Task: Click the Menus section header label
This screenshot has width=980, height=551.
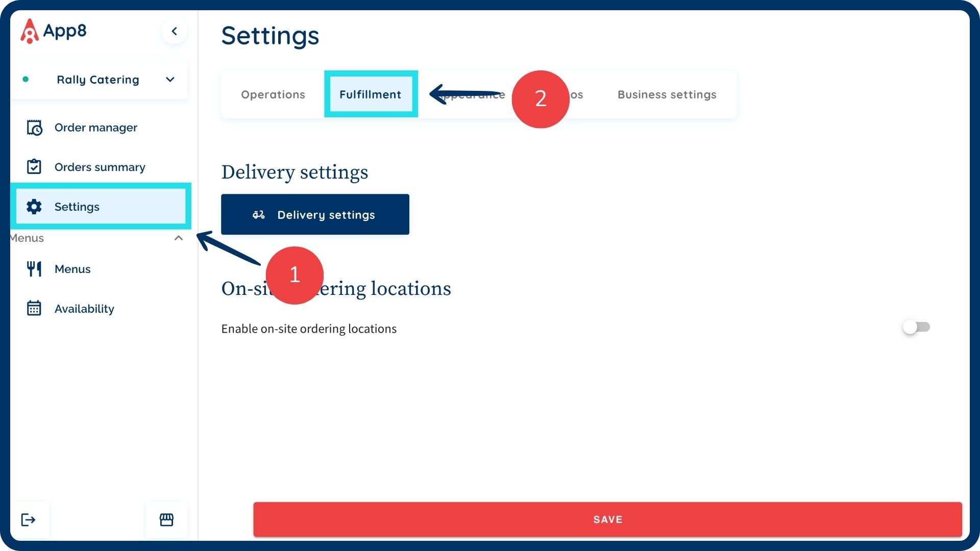Action: click(x=28, y=238)
